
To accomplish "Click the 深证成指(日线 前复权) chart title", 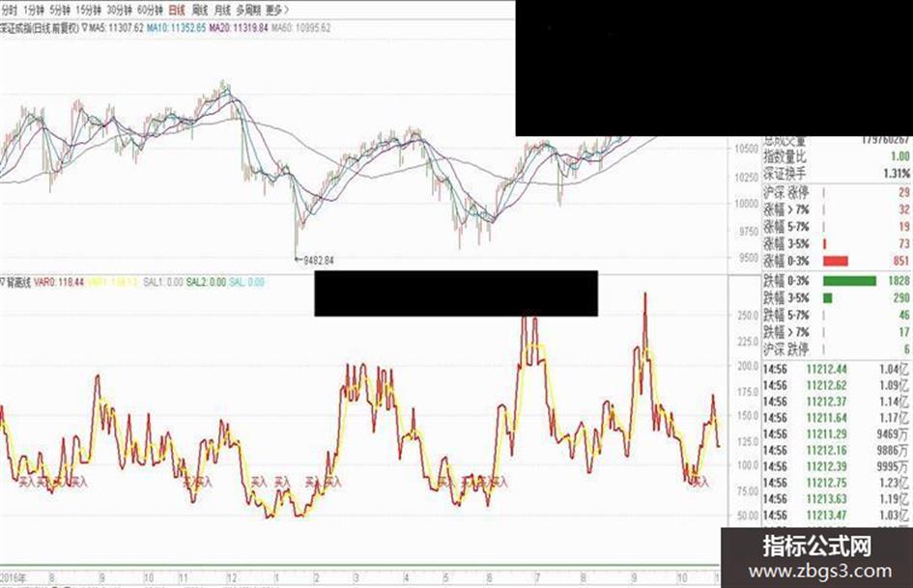I will click(40, 28).
